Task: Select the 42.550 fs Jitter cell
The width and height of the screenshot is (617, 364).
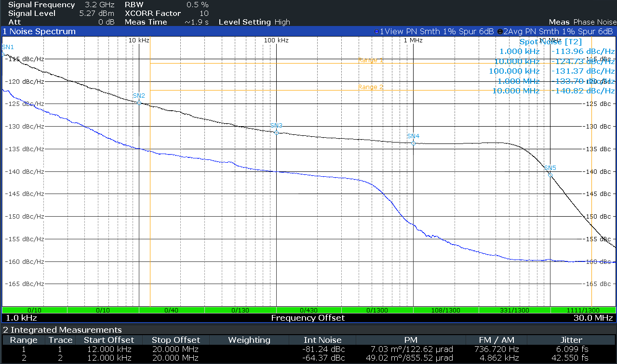Action: point(571,358)
